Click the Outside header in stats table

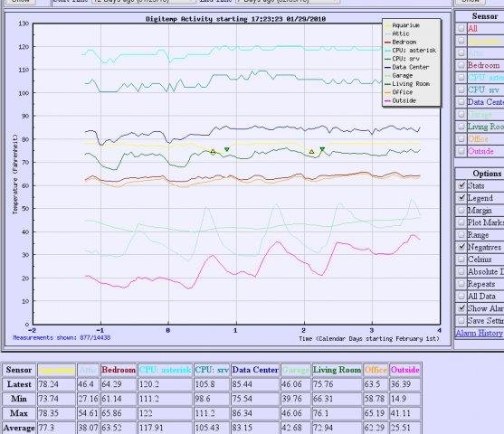click(405, 370)
